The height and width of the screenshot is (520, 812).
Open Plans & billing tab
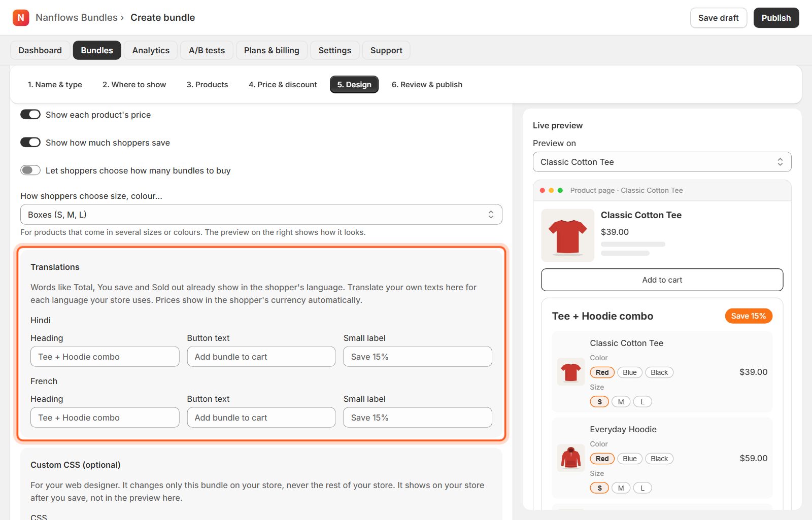coord(272,50)
